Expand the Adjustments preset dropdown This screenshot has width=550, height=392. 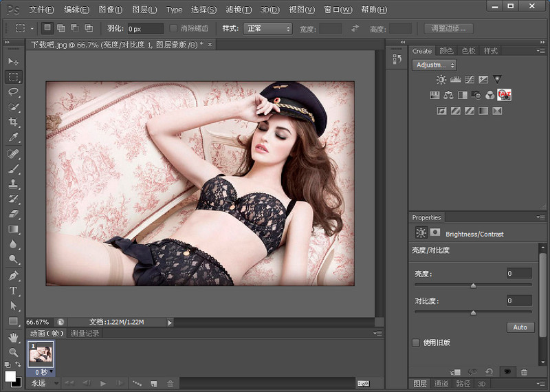(x=434, y=65)
